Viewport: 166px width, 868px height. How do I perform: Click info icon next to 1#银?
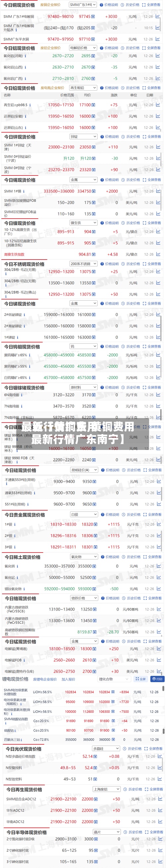click(x=15, y=524)
